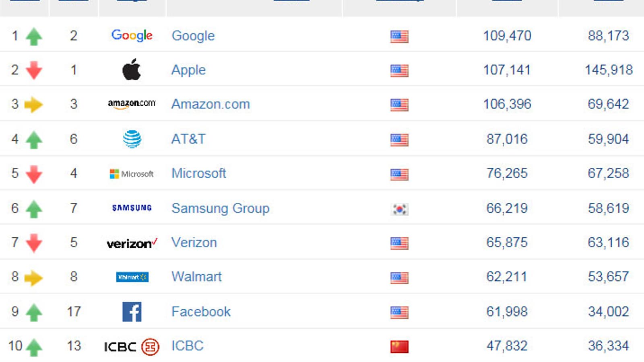Click the Amazon.com logo image

[x=132, y=104]
